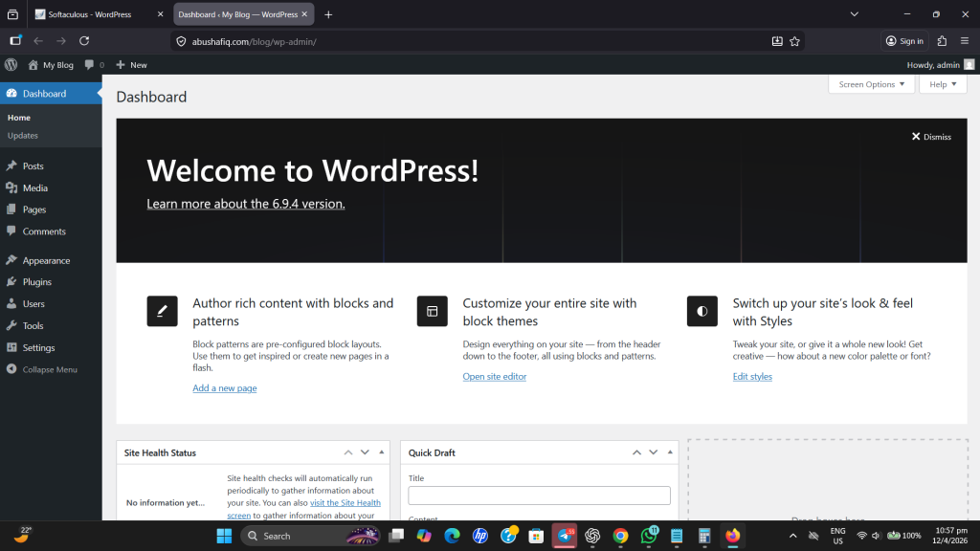The width and height of the screenshot is (980, 551).
Task: Open the Dashboard menu item
Action: coord(51,94)
